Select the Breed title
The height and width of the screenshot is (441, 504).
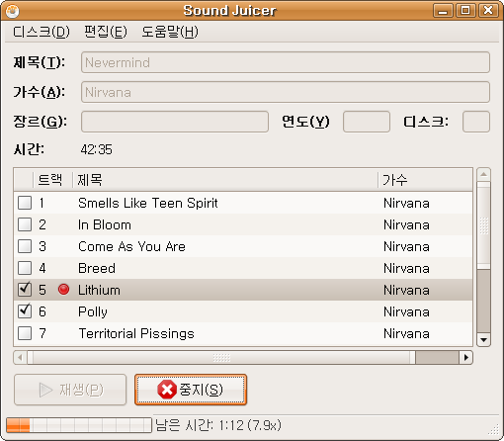tap(97, 268)
